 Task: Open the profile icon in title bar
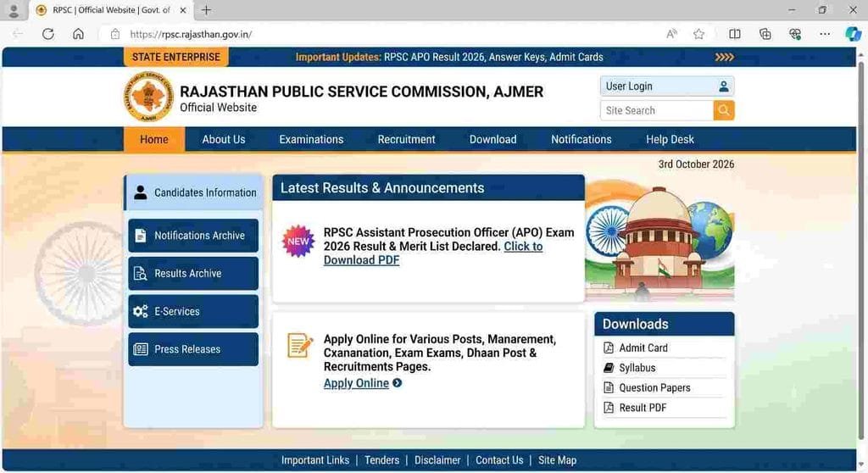click(x=14, y=10)
